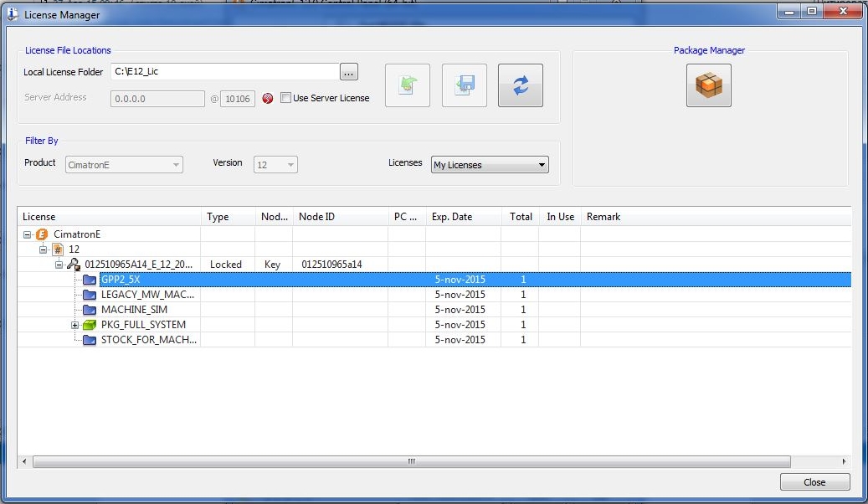This screenshot has width=868, height=504.
Task: Sort by the Total column header
Action: tap(521, 217)
